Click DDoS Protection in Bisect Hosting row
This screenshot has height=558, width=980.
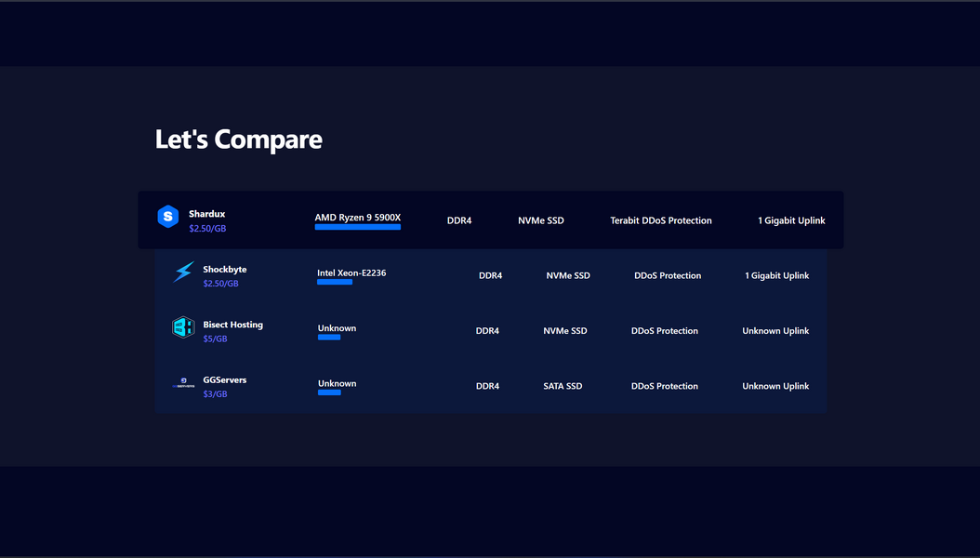(x=665, y=331)
